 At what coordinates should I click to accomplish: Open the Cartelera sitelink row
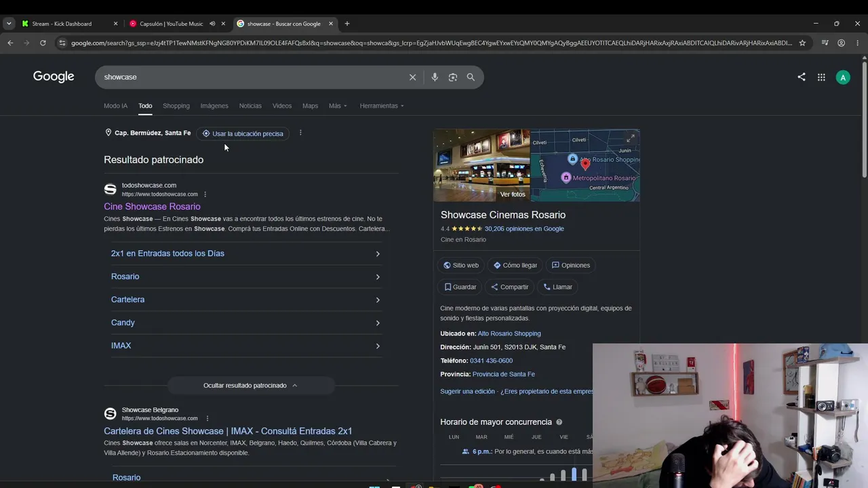(245, 300)
